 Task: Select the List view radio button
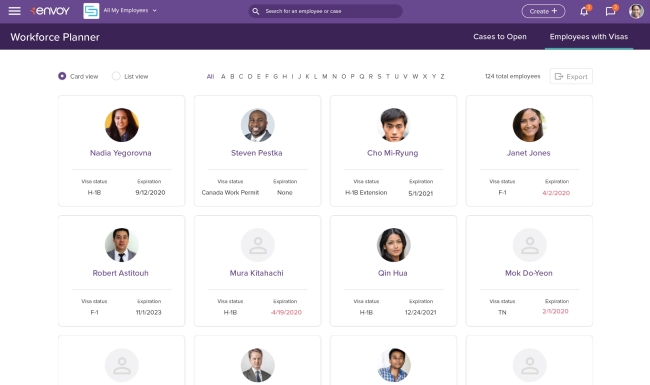[x=116, y=76]
